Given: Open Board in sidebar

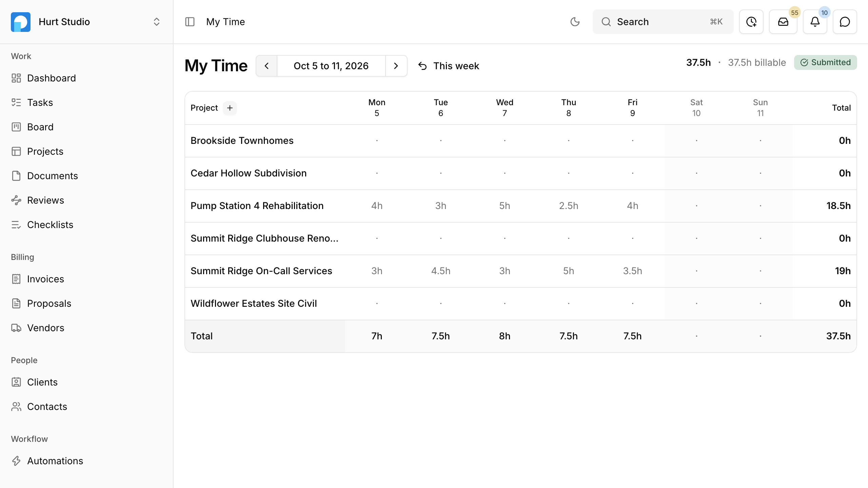Looking at the screenshot, I should point(40,127).
